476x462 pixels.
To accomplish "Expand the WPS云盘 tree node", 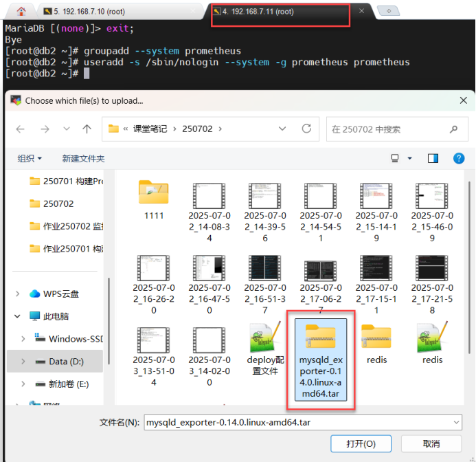I will 17,294.
